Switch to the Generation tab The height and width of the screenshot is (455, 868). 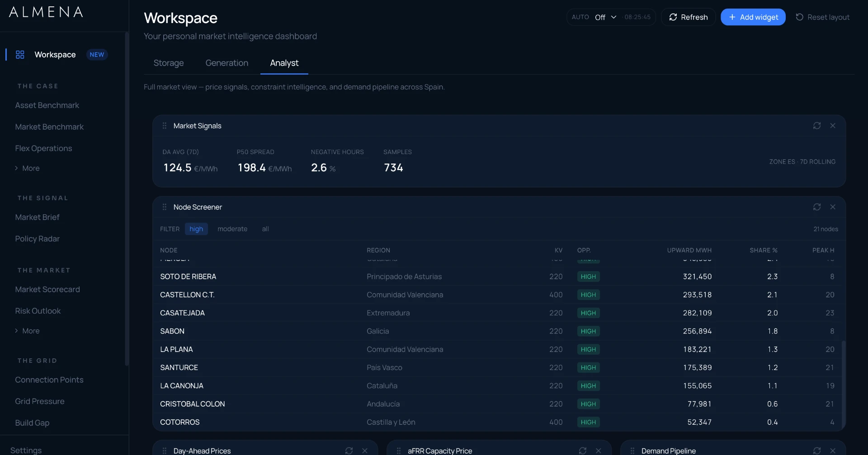[227, 63]
